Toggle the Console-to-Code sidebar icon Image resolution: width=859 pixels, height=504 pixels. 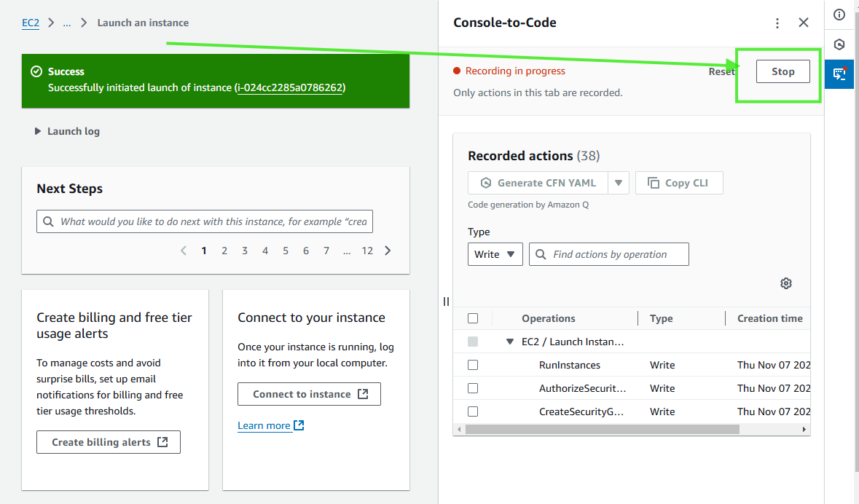(x=839, y=74)
